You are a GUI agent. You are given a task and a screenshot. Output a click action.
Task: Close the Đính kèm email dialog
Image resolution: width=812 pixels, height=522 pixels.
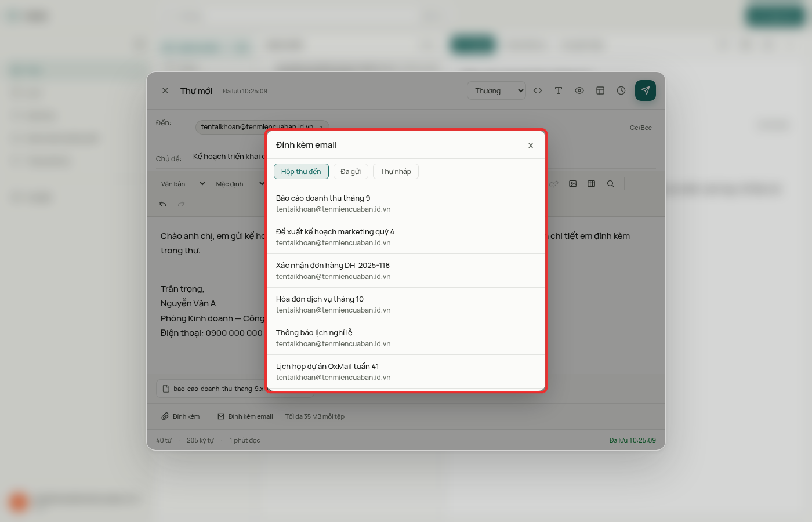[531, 146]
